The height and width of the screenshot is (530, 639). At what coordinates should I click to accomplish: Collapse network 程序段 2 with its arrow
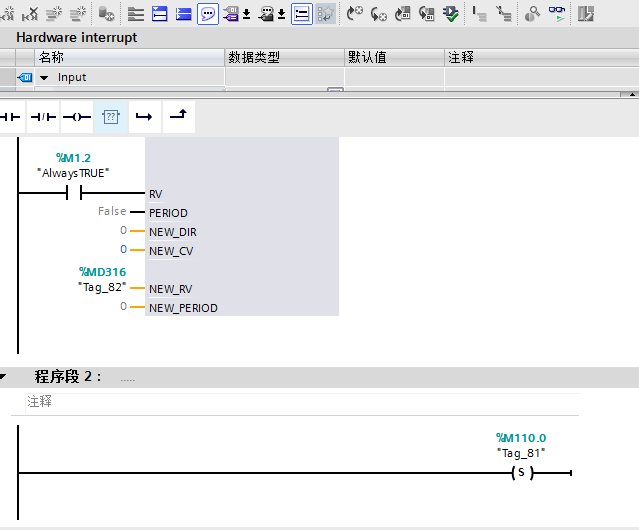pos(5,377)
